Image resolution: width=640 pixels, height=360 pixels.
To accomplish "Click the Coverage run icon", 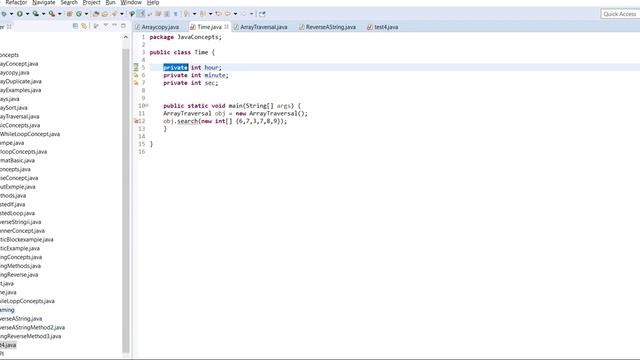I will click(x=36, y=14).
